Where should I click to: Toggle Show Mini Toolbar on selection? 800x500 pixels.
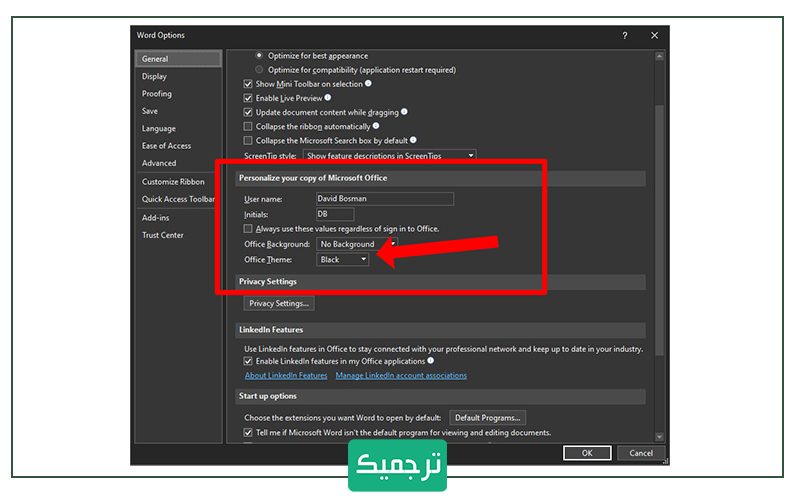click(248, 84)
